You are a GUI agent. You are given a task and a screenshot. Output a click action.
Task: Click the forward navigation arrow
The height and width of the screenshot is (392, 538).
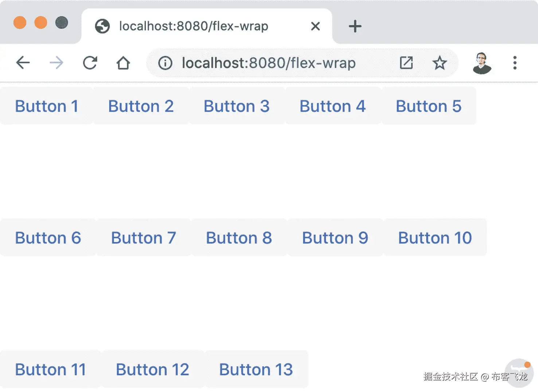[x=56, y=63]
